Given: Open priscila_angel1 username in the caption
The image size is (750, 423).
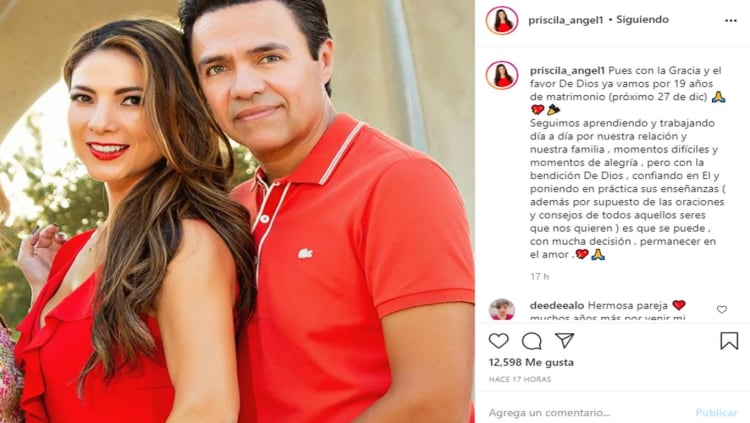Looking at the screenshot, I should tap(567, 70).
